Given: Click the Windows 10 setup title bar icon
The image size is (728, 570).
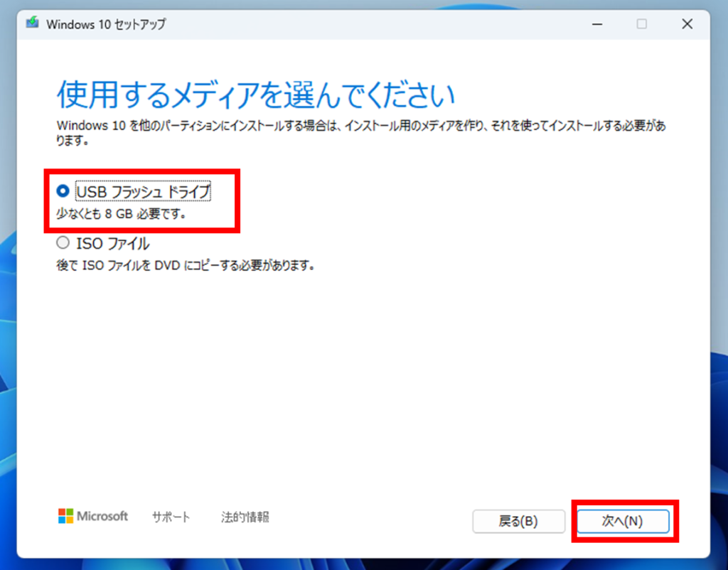Looking at the screenshot, I should click(33, 23).
